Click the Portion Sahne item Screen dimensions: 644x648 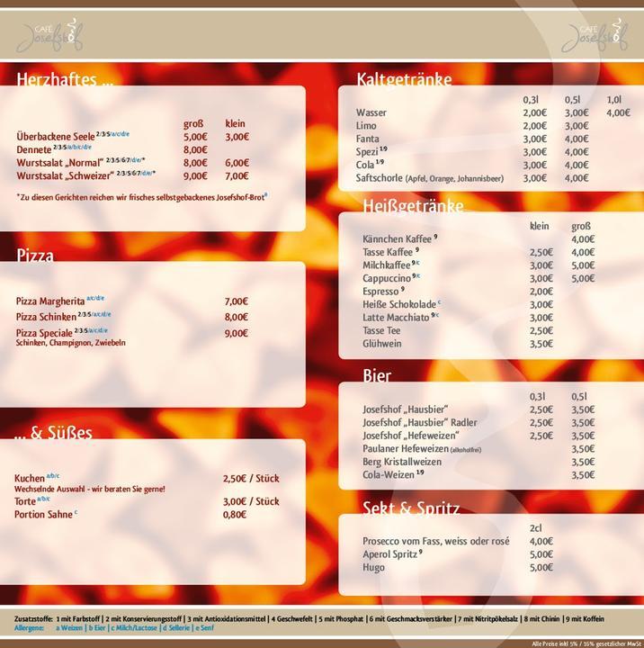42,515
